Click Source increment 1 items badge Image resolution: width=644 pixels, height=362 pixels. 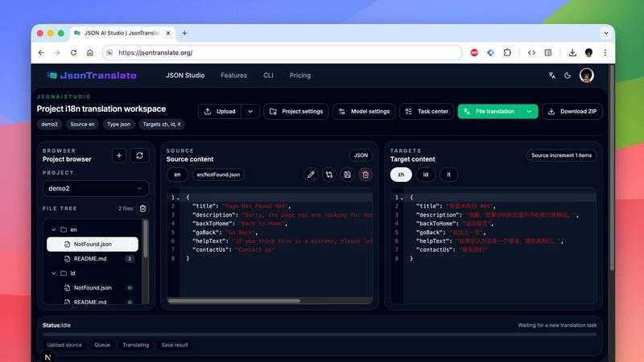[x=561, y=155]
